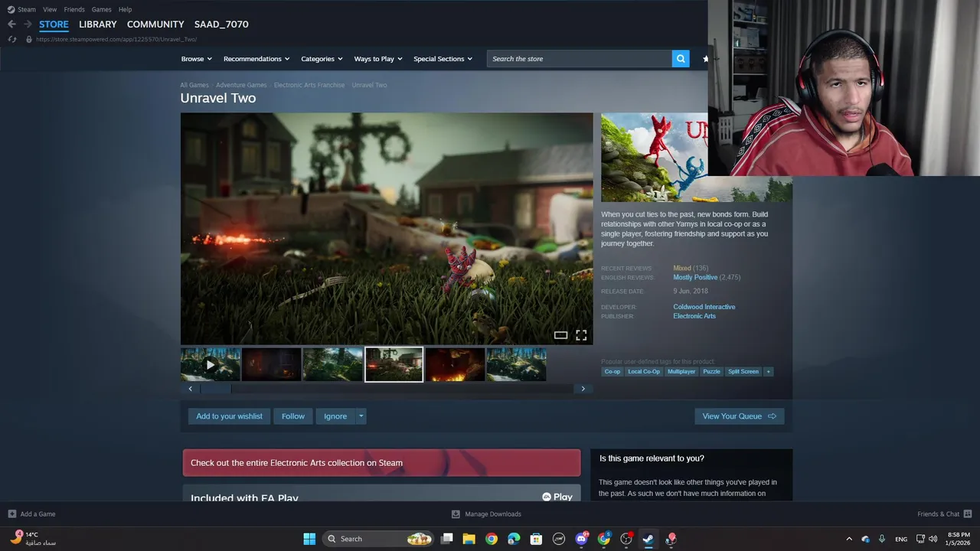Click the Puzzle tag

pyautogui.click(x=712, y=372)
